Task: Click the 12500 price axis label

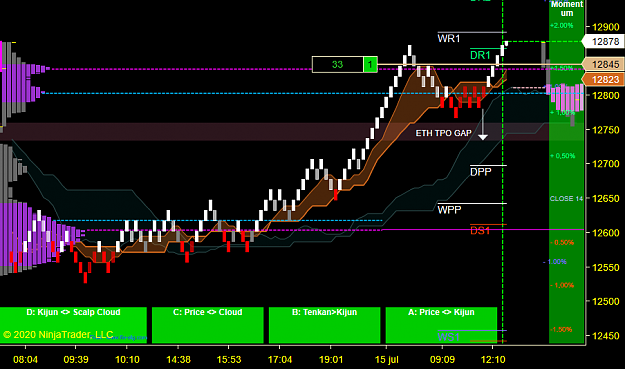Action: 606,302
